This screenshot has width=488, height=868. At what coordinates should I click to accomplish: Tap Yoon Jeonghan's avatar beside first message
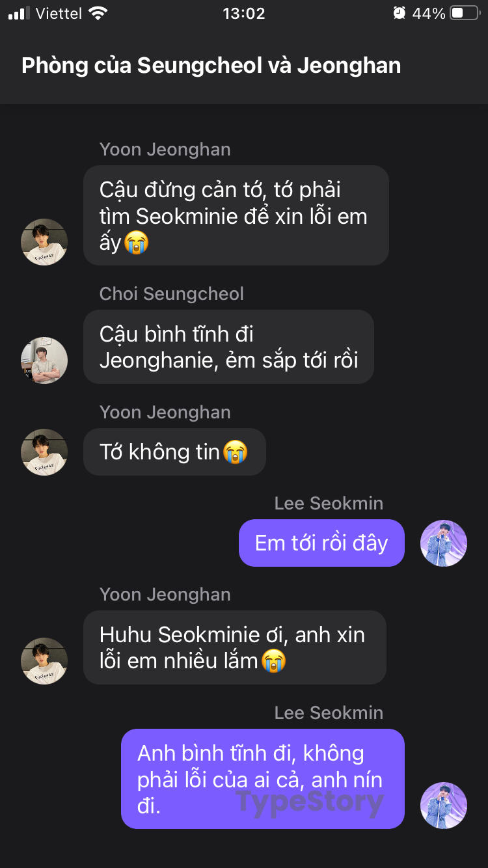click(44, 242)
